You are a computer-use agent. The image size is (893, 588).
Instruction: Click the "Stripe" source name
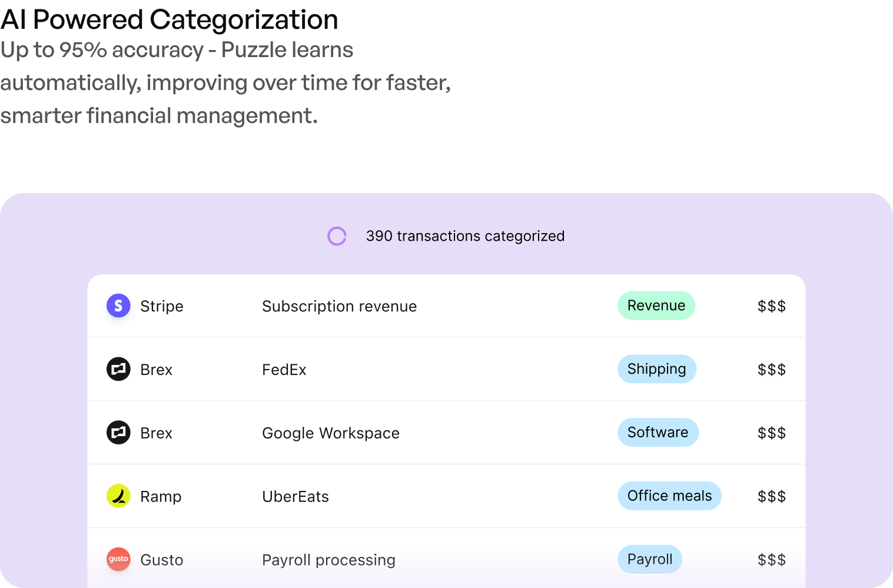pyautogui.click(x=162, y=306)
